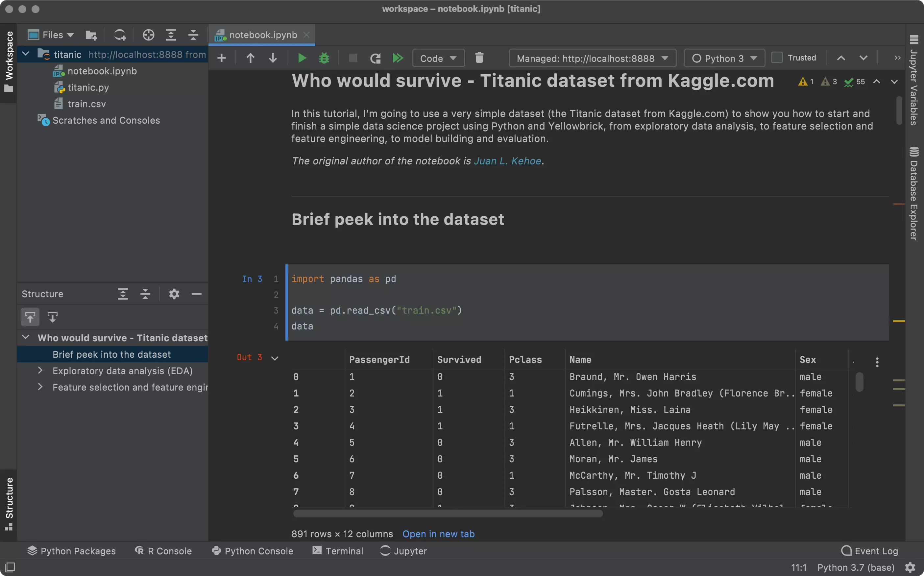Click the Run Cell button (triangle/play icon)
Viewport: 924px width, 576px height.
click(301, 59)
